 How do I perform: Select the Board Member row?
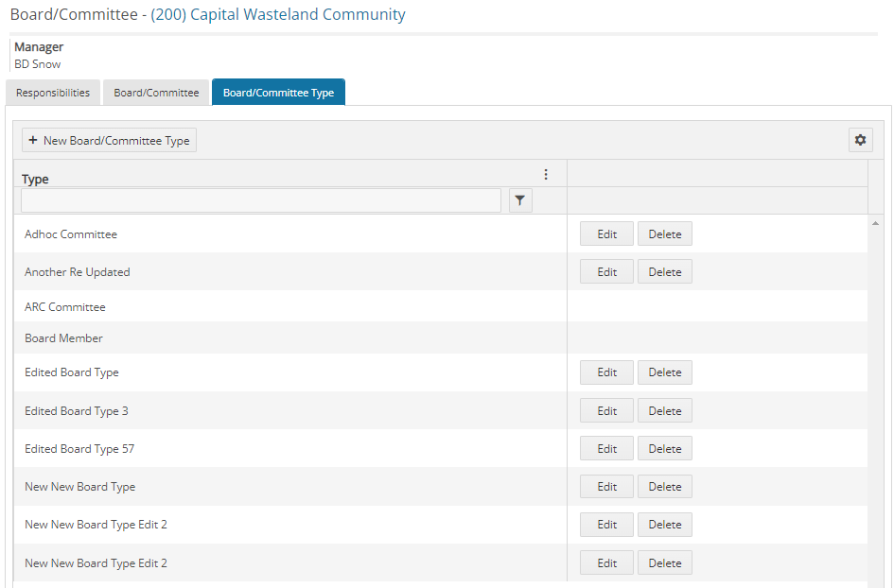(x=441, y=337)
